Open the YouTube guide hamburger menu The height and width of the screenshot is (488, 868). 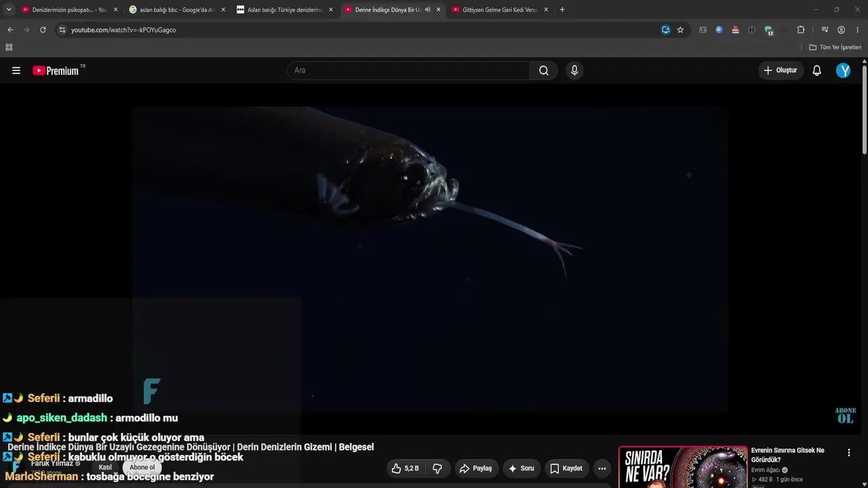point(16,70)
